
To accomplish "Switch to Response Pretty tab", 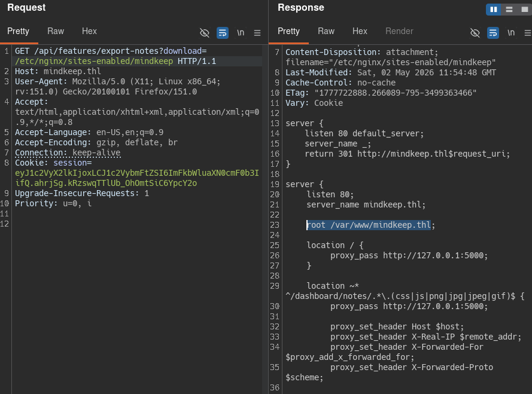I will coord(288,31).
